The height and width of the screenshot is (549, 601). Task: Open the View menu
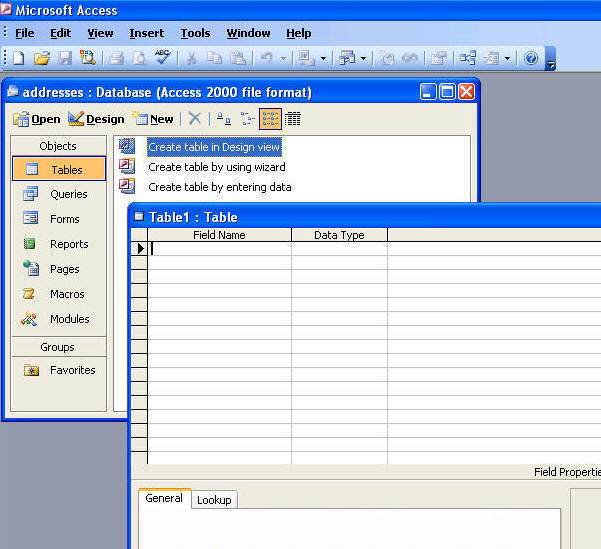tap(100, 33)
